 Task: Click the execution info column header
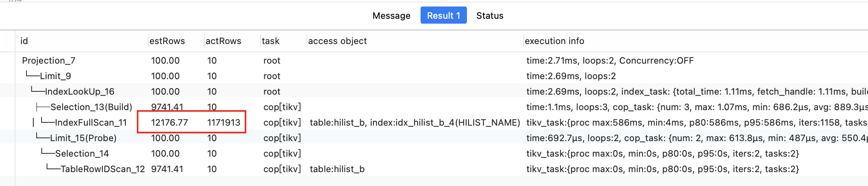click(x=555, y=41)
